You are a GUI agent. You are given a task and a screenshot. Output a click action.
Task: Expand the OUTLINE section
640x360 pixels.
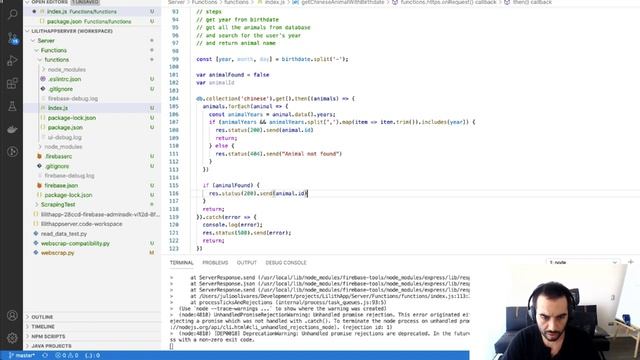click(x=42, y=317)
